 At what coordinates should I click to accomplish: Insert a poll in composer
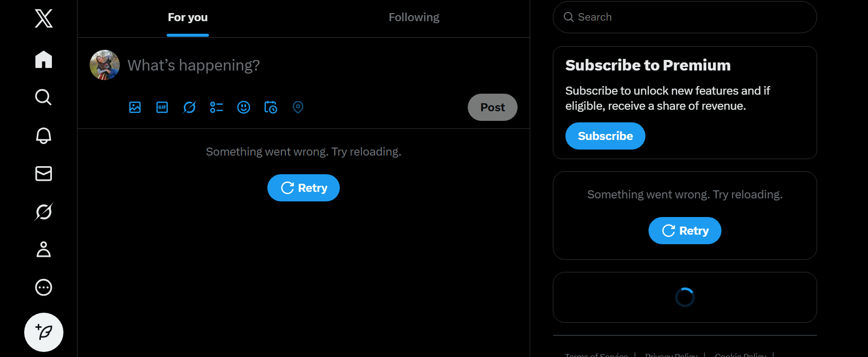(216, 107)
